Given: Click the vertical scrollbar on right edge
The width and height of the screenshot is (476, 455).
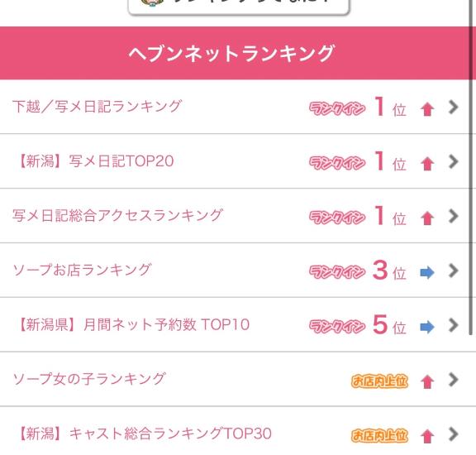Looking at the screenshot, I should click(471, 167).
